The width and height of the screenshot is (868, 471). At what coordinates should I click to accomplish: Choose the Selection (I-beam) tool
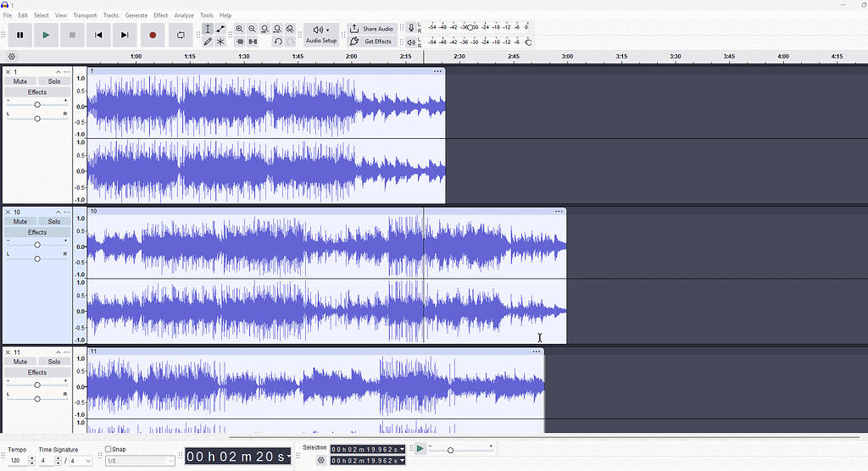click(208, 29)
